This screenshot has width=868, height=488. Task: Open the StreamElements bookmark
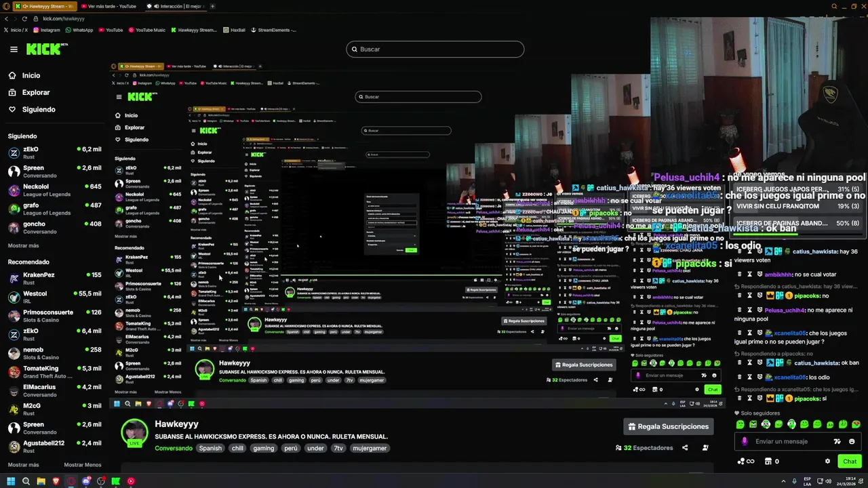click(274, 30)
